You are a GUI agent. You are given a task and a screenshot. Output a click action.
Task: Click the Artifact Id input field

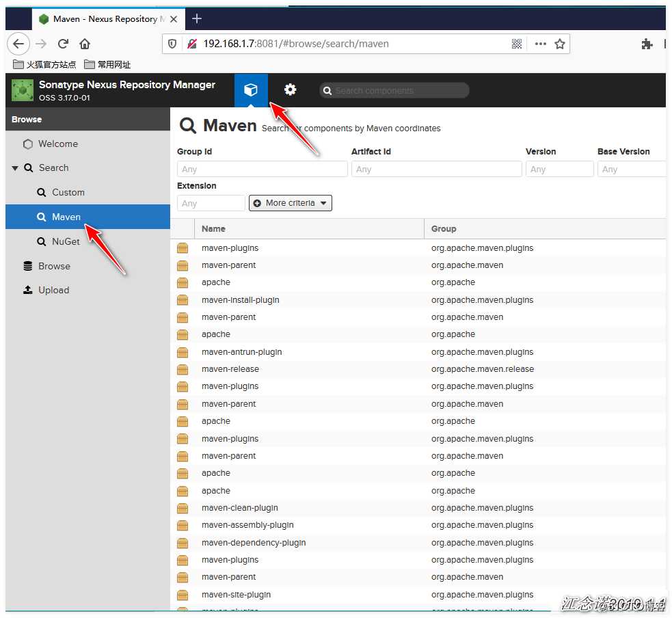click(437, 170)
